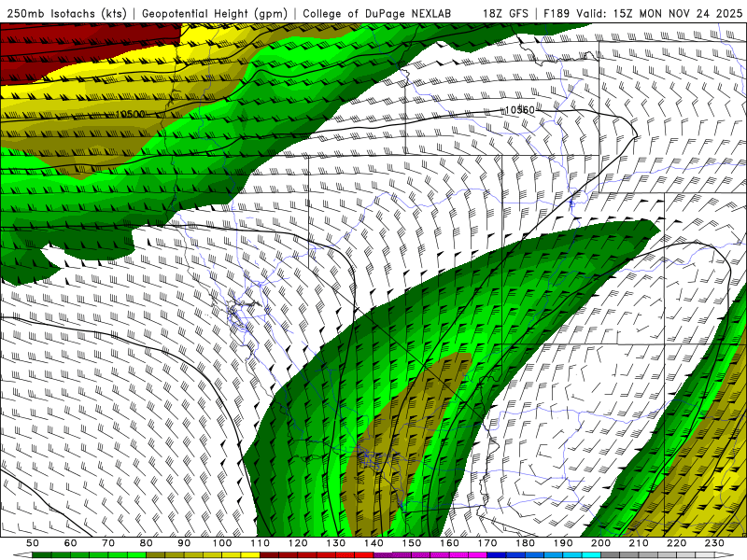The image size is (747, 560).
Task: Click the '180' color scale label
Action: [525, 543]
